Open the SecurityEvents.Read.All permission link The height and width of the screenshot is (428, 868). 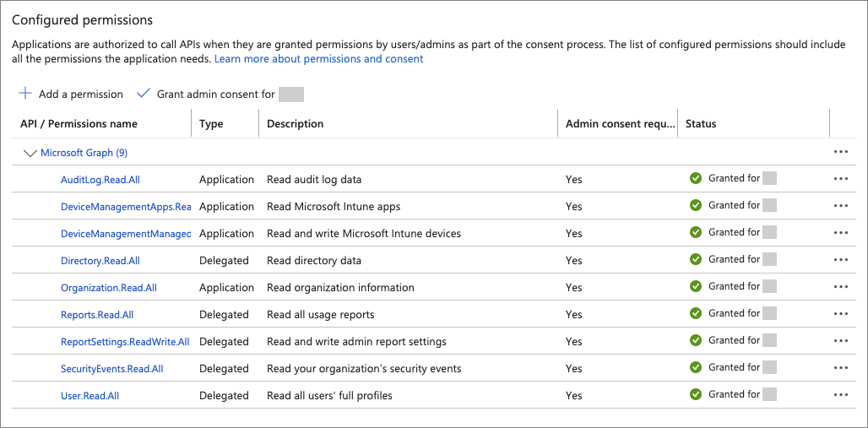click(111, 369)
